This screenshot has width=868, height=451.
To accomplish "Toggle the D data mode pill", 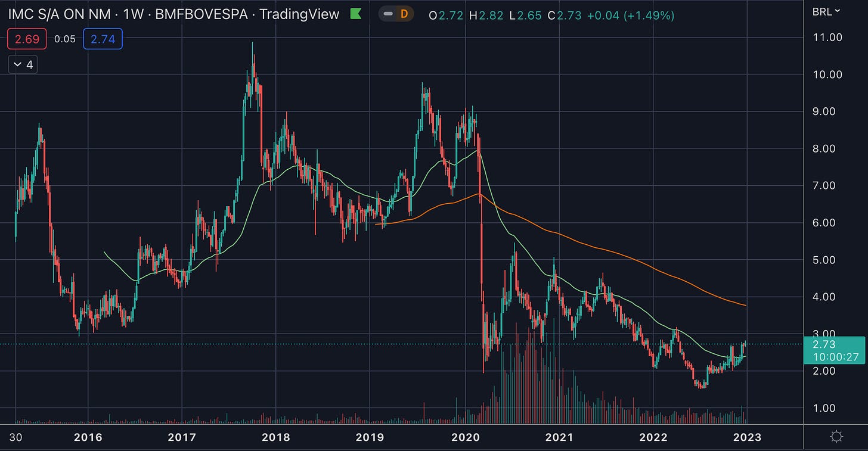I will point(396,14).
